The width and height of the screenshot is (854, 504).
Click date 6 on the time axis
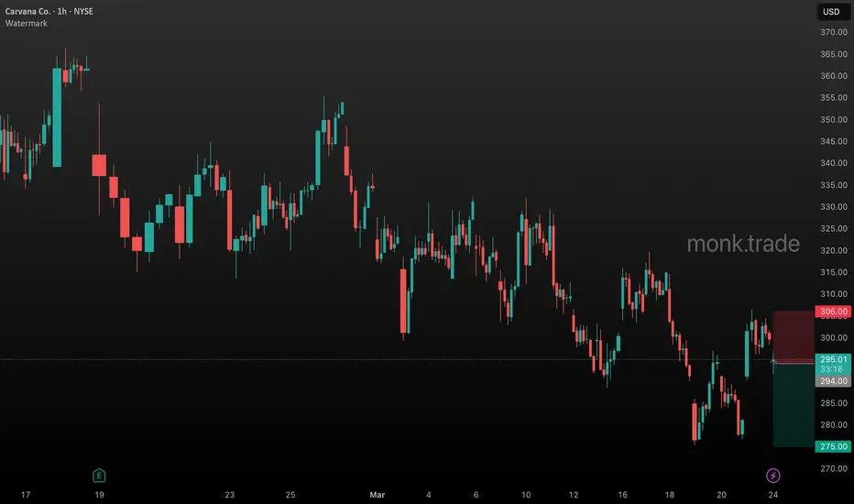coord(476,495)
